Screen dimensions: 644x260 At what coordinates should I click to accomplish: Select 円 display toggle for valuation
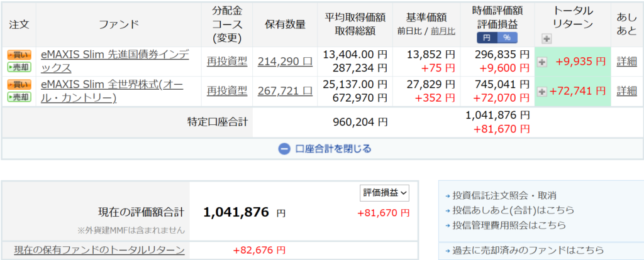point(487,38)
